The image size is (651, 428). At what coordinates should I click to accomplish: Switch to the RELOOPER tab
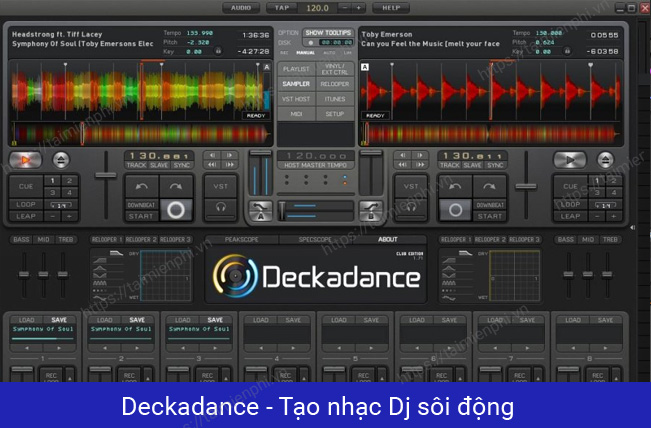click(335, 84)
